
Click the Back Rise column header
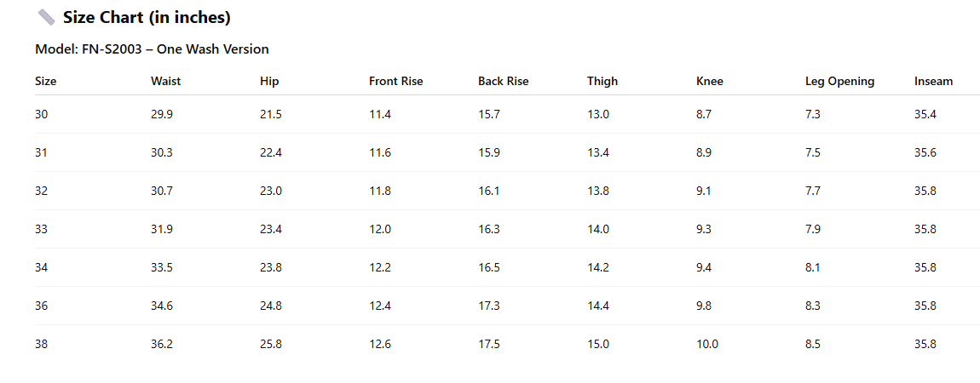[x=503, y=82]
